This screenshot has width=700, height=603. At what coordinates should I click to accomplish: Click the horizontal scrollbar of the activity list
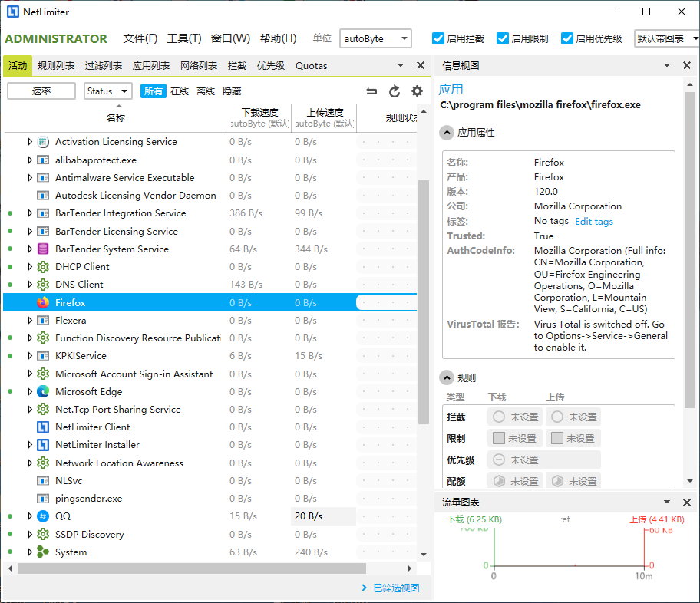coord(192,568)
